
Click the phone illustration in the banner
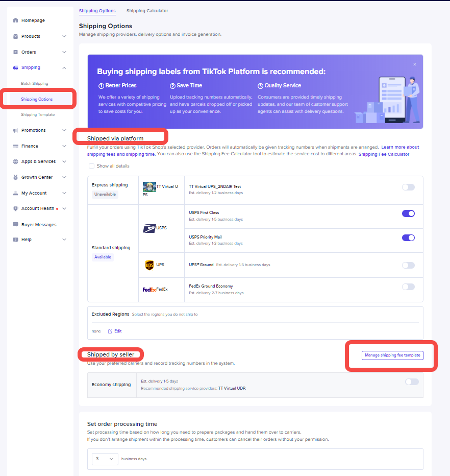[392, 100]
